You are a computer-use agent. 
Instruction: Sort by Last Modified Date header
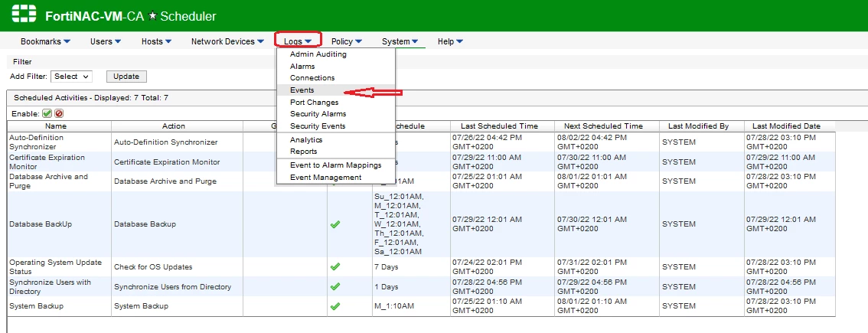789,126
